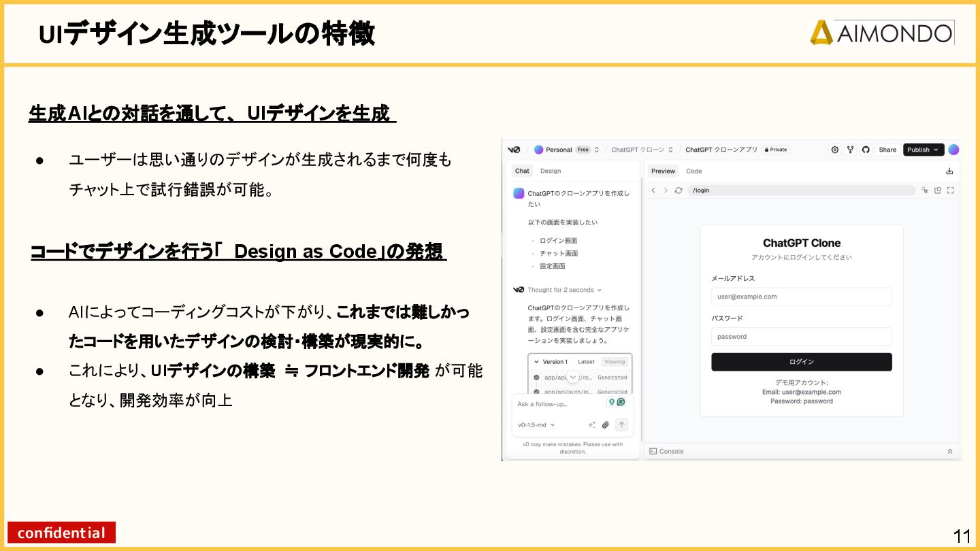
Task: Refresh the preview page
Action: coord(679,190)
